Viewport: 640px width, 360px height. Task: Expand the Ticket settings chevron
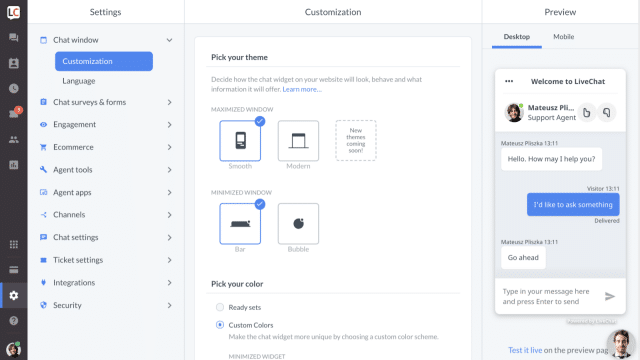click(169, 260)
